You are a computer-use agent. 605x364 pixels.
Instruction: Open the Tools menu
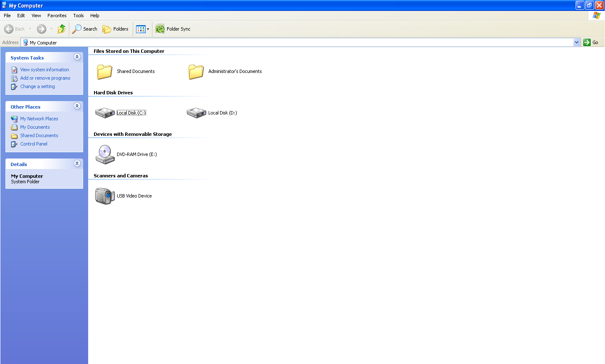(x=79, y=16)
